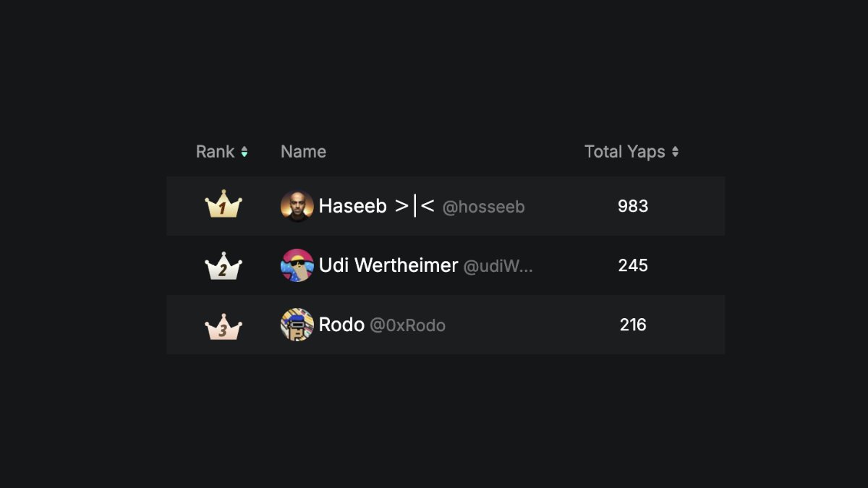The width and height of the screenshot is (868, 488).
Task: Click the Rank column header
Action: tap(216, 152)
